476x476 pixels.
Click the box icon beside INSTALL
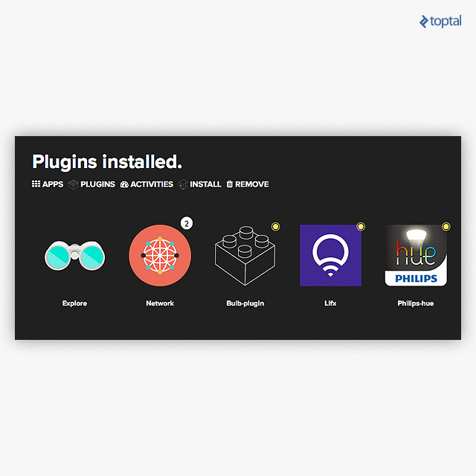pyautogui.click(x=183, y=184)
